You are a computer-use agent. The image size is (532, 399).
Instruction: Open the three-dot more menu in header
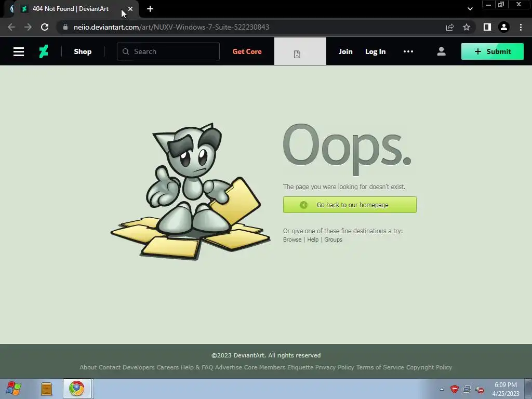(408, 51)
